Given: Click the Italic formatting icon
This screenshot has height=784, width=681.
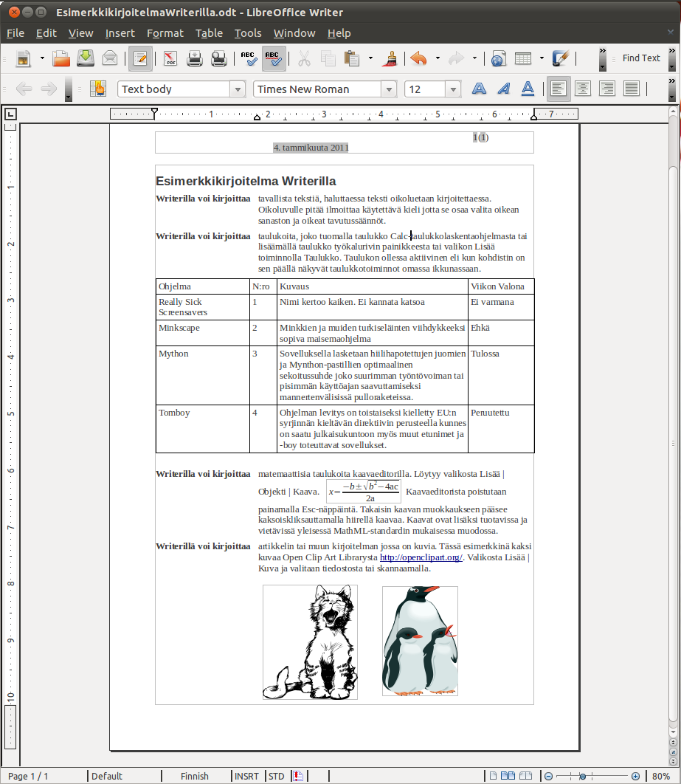Looking at the screenshot, I should coord(504,89).
